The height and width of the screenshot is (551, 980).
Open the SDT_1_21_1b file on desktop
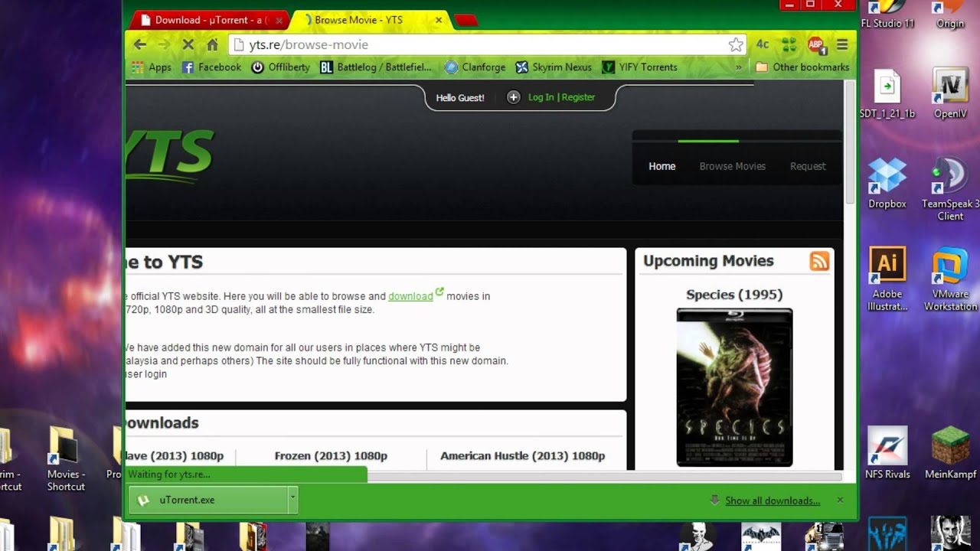pyautogui.click(x=887, y=93)
